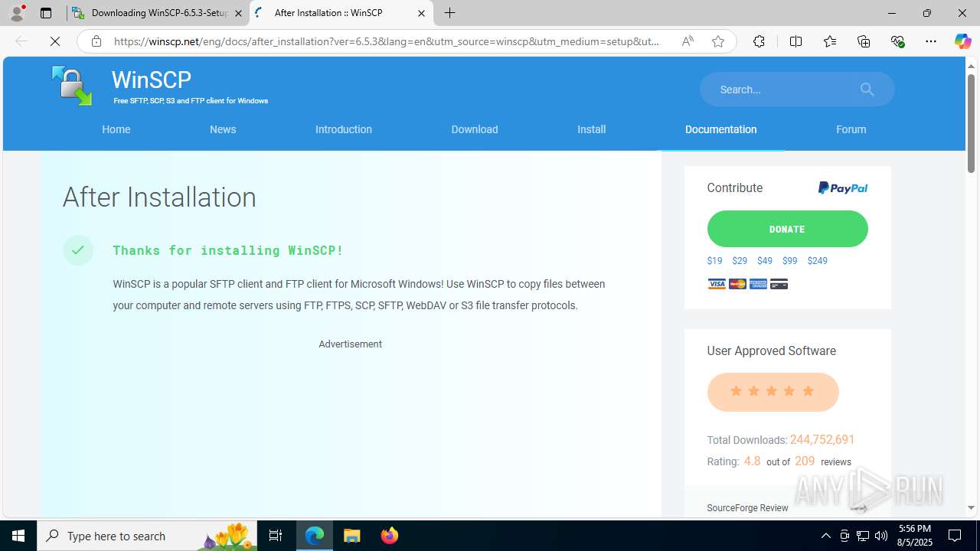Click the green DONATE button
Screen dimensions: 980x551
tap(787, 229)
